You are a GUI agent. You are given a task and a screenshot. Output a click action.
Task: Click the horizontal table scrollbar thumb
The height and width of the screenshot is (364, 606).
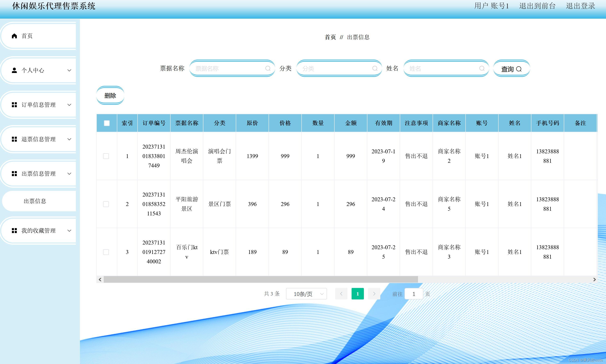(x=261, y=279)
